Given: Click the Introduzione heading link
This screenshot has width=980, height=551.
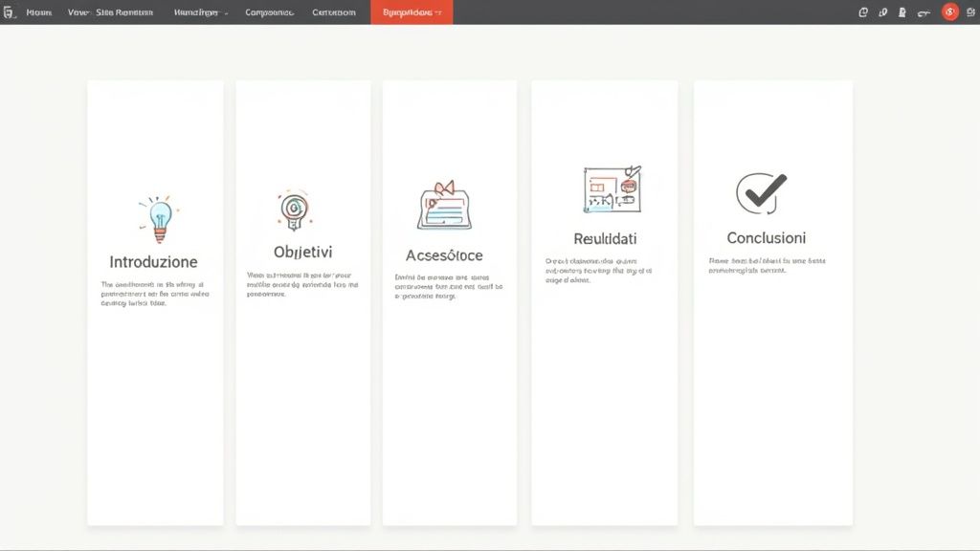Looking at the screenshot, I should [x=154, y=260].
